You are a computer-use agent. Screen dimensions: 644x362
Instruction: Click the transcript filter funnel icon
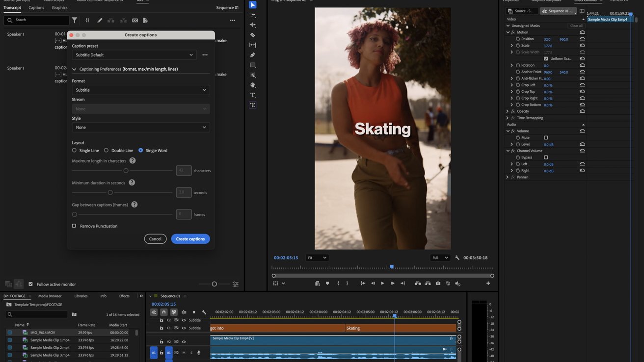tap(75, 20)
